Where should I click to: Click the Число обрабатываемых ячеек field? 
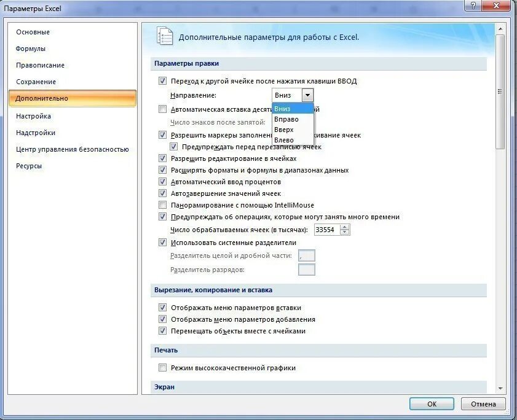(x=327, y=230)
